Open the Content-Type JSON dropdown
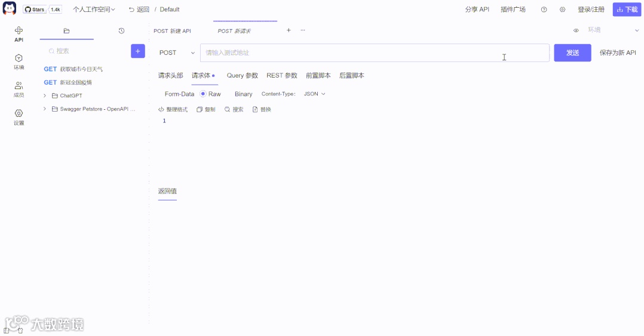This screenshot has height=336, width=644. tap(315, 94)
